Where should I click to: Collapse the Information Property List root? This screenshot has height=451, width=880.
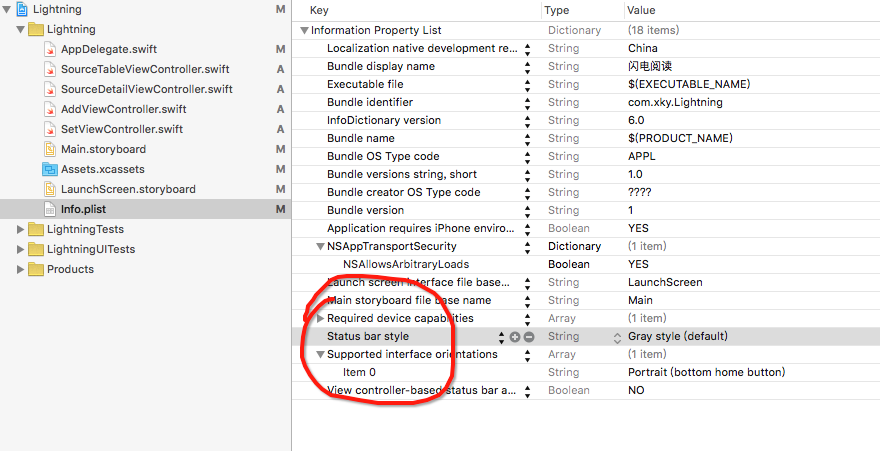(x=304, y=30)
